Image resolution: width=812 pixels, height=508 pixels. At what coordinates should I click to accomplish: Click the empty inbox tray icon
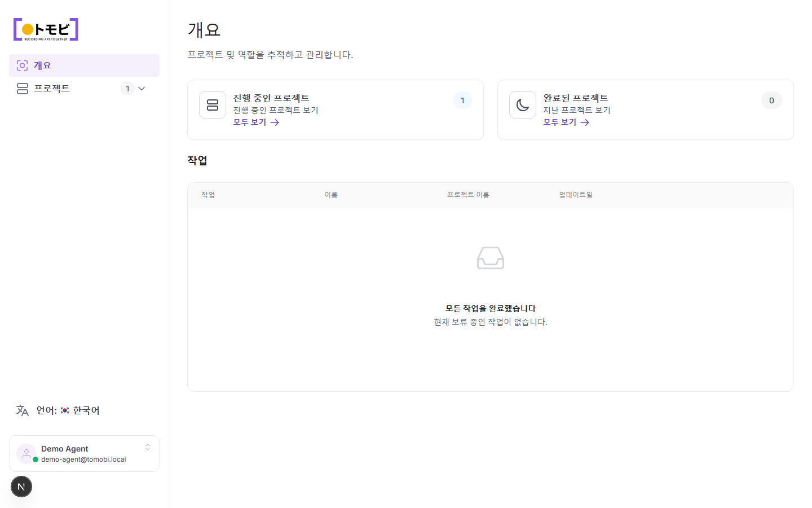point(491,258)
